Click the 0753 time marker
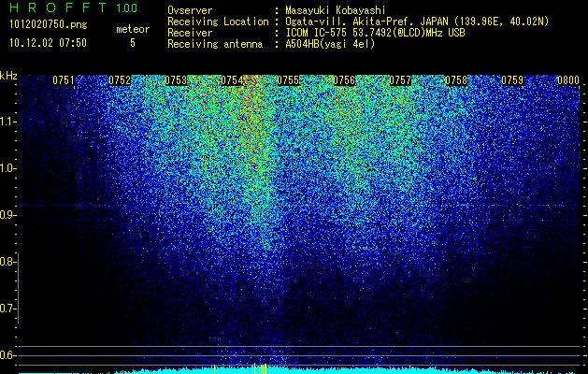 click(x=176, y=80)
